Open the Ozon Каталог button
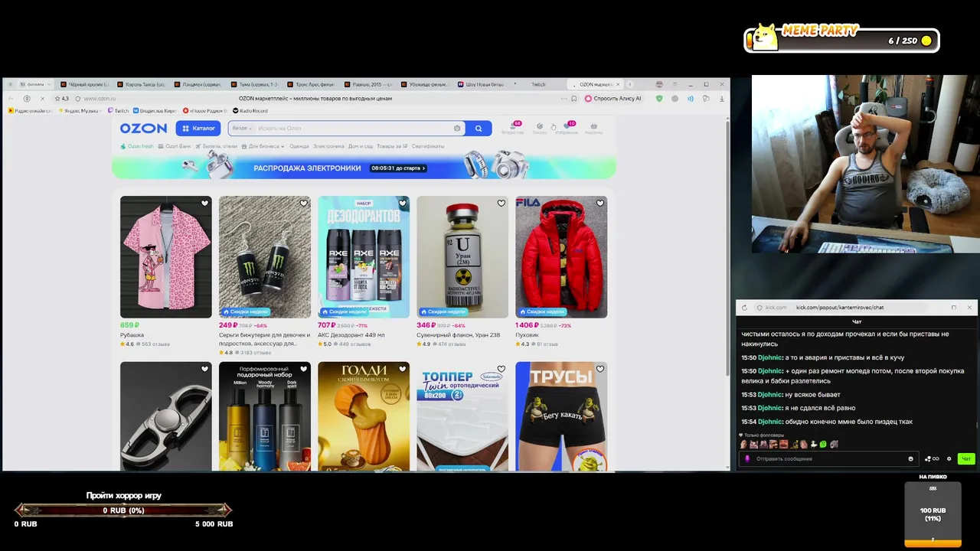The image size is (980, 551). (x=198, y=129)
